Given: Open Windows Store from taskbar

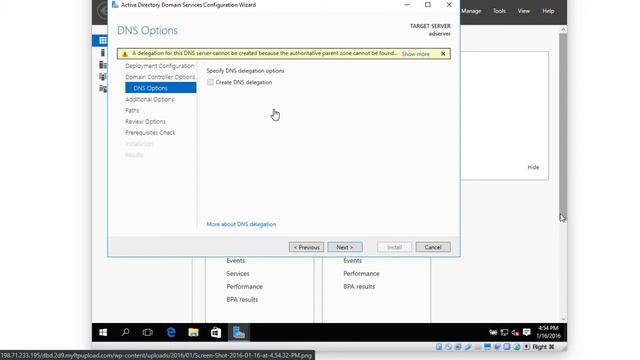Looking at the screenshot, I should click(x=216, y=333).
